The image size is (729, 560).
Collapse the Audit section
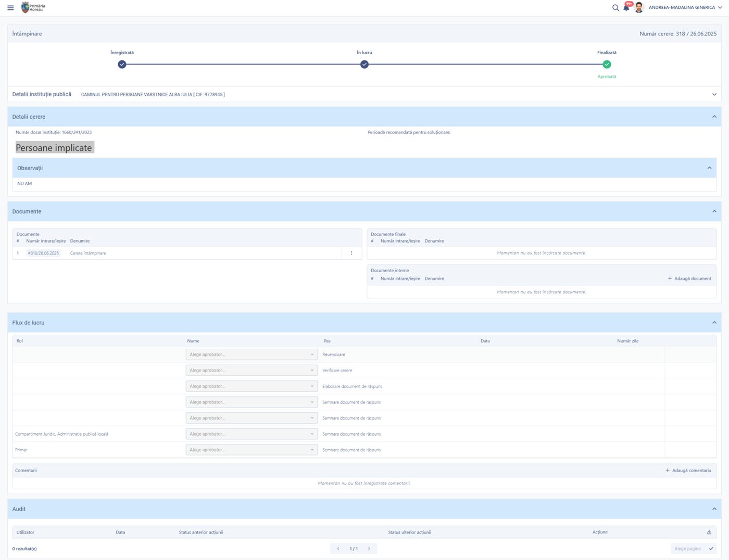click(714, 509)
